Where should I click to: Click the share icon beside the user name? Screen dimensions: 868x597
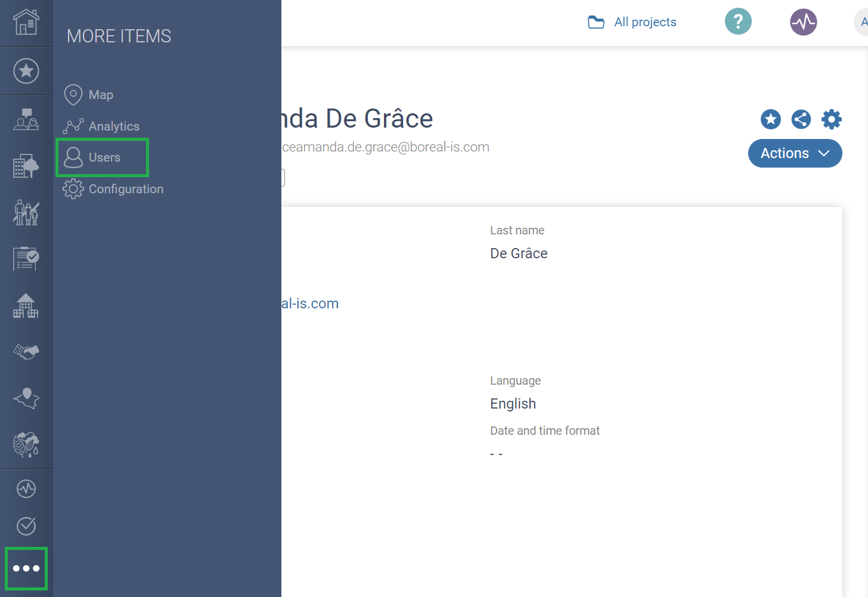click(801, 119)
